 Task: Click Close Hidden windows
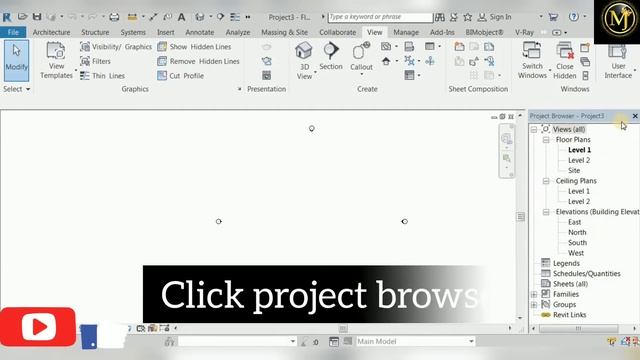(x=565, y=60)
